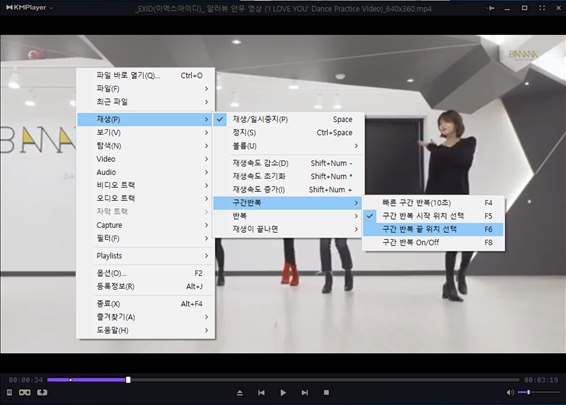Open the Capture submenu

point(146,225)
